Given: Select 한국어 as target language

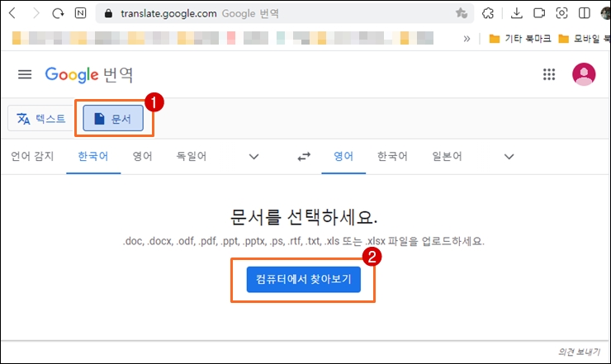Looking at the screenshot, I should tap(392, 156).
